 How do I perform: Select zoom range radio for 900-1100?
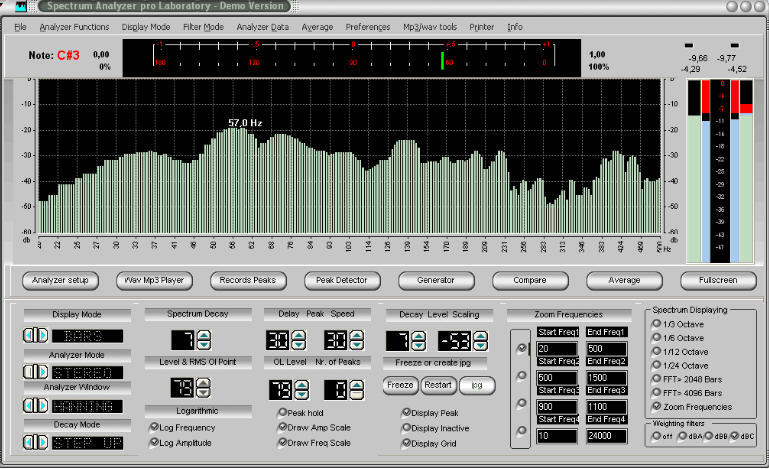521,403
